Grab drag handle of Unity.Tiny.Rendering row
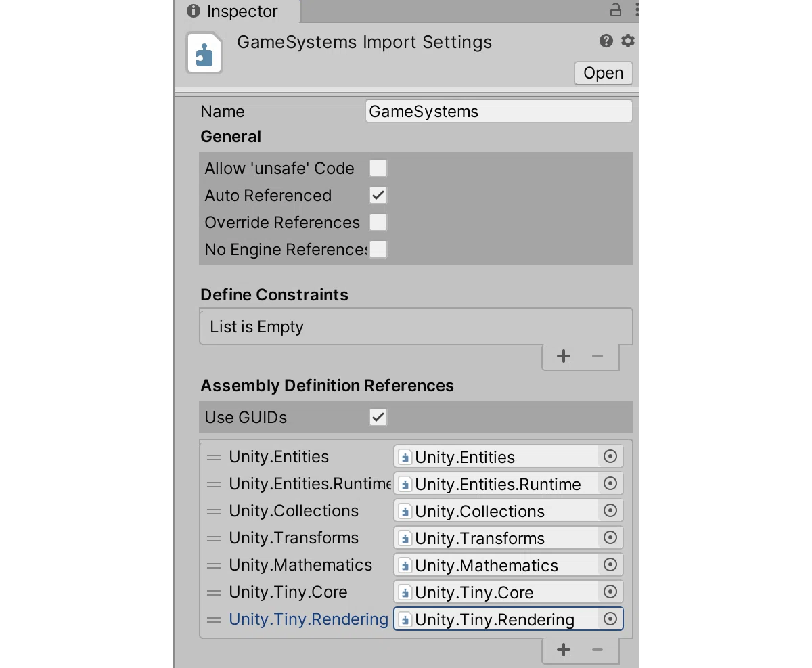This screenshot has height=668, width=812. 214,620
